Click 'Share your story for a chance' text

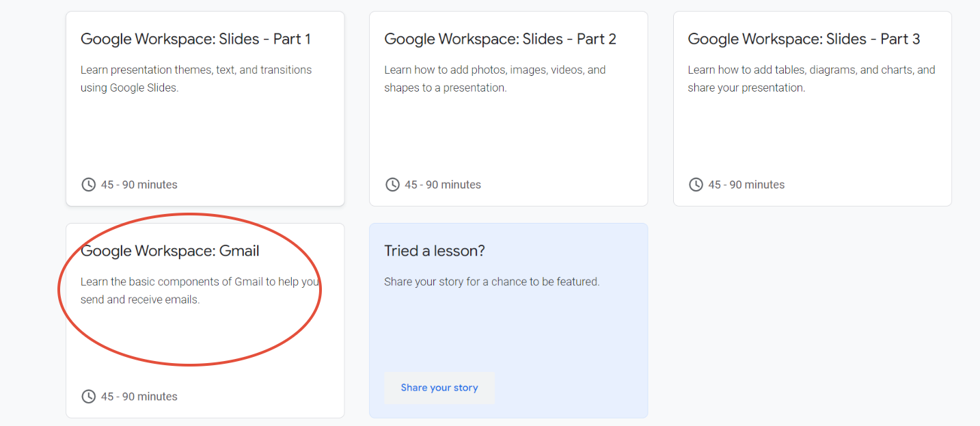492,282
